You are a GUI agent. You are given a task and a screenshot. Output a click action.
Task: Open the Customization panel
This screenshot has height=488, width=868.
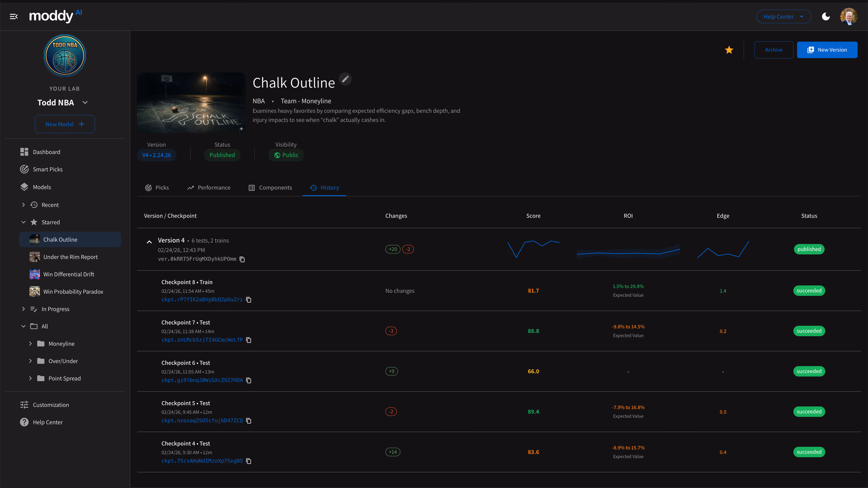51,404
